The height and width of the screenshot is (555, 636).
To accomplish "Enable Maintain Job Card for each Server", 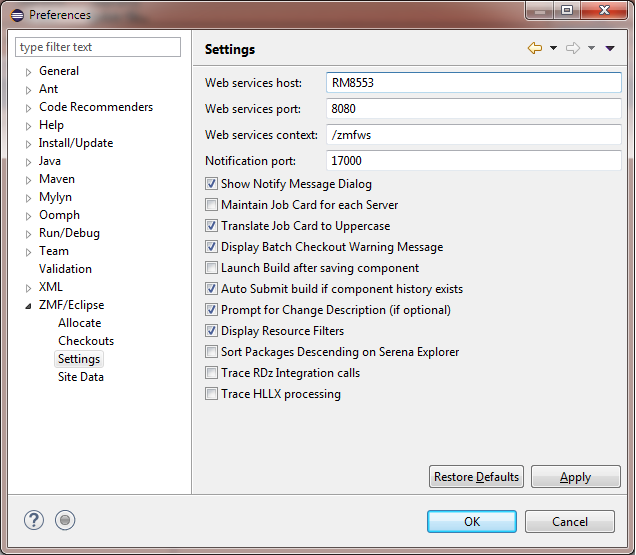I will (x=211, y=205).
